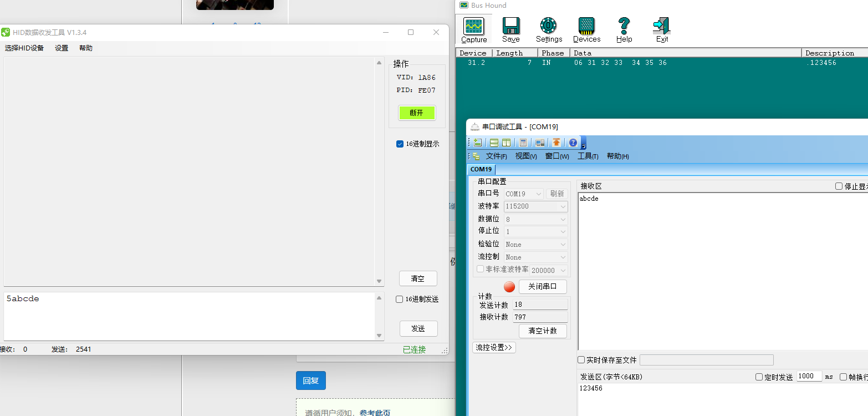This screenshot has width=868, height=416.
Task: Click the serial tool title bar icon
Action: 475,126
